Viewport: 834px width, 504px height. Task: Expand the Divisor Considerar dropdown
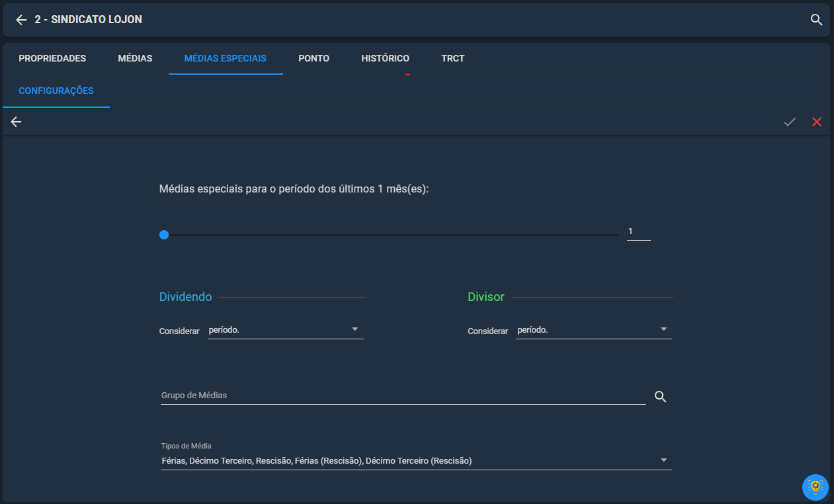(x=593, y=330)
